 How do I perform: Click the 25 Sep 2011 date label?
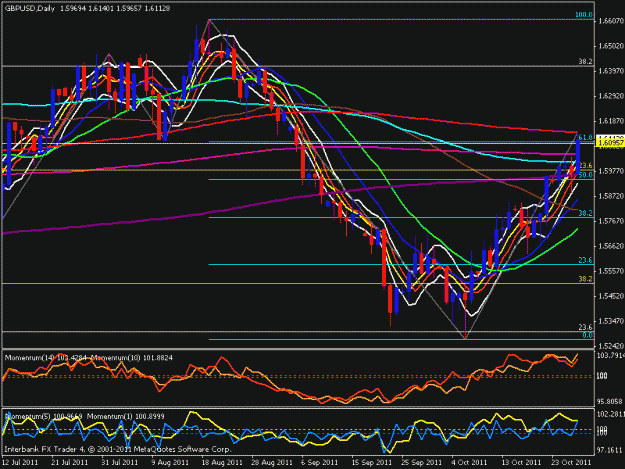(x=421, y=462)
